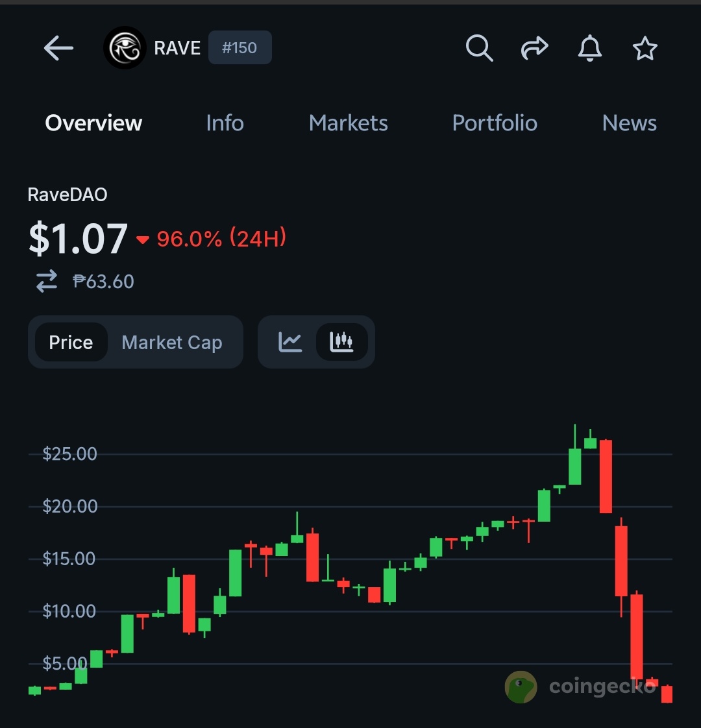Tap the #150 rank badge
The height and width of the screenshot is (728, 701).
(x=240, y=47)
